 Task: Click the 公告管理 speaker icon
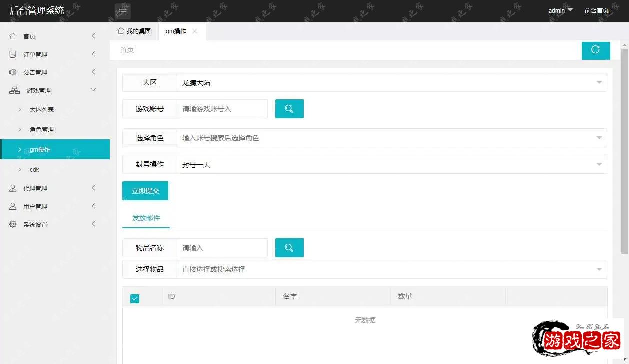coord(13,72)
